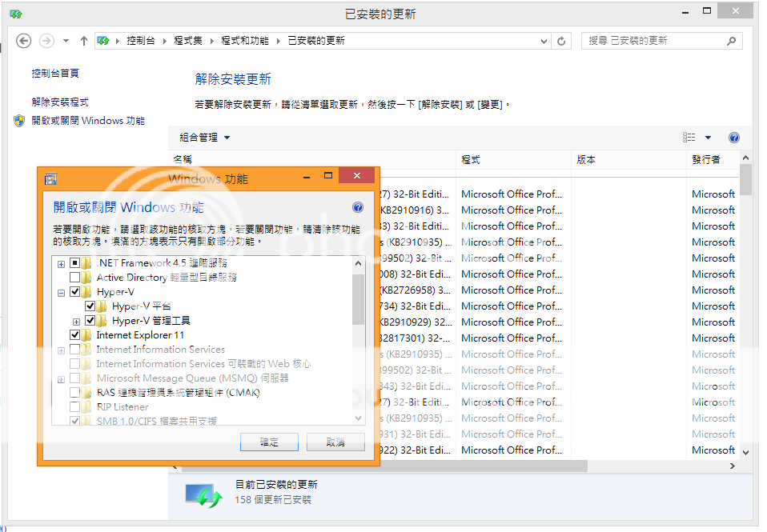Expand the .NET Framework 4.5 進階服務 node
The height and width of the screenshot is (532, 767).
tap(61, 263)
